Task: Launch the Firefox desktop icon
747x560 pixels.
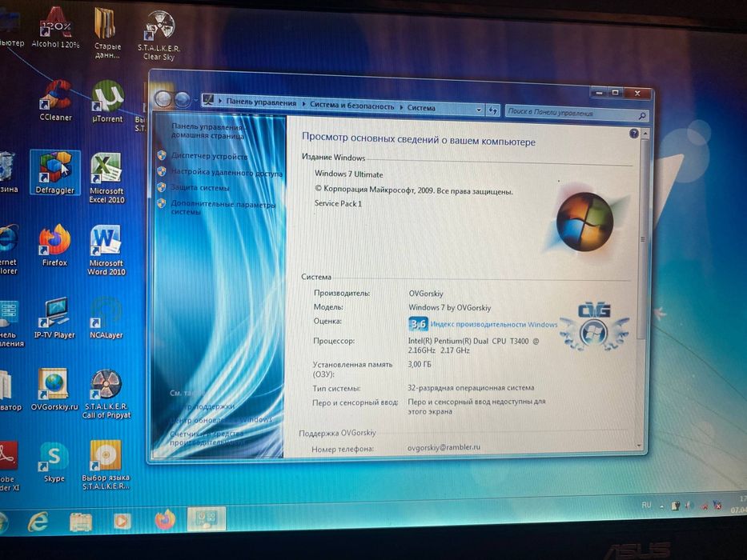Action: pos(54,246)
